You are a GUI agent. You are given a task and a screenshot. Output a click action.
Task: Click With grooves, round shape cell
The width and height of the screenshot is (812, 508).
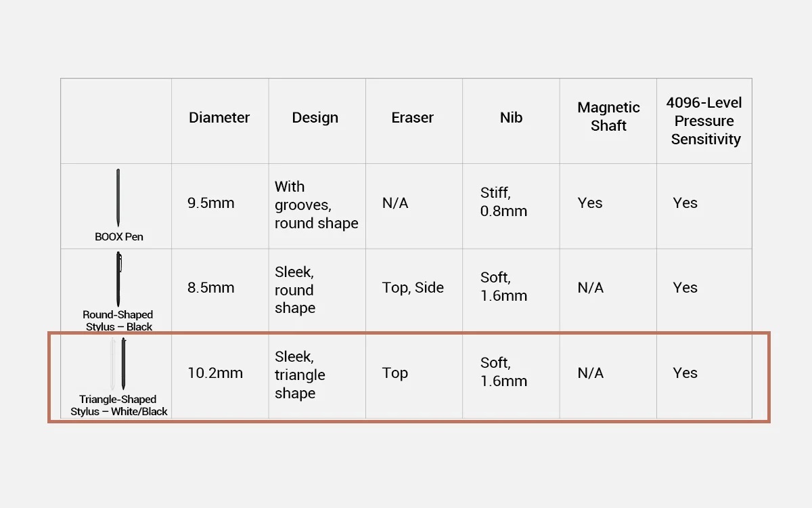(x=316, y=205)
